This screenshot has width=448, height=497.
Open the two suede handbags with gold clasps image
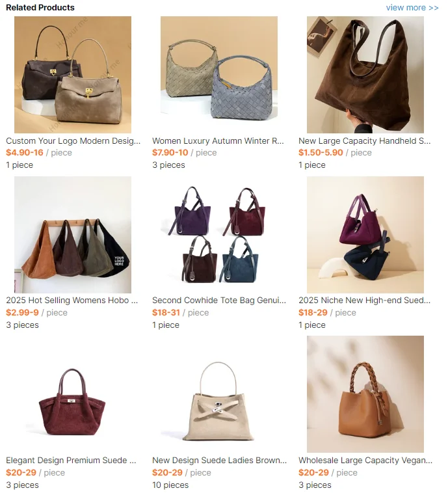coord(73,75)
